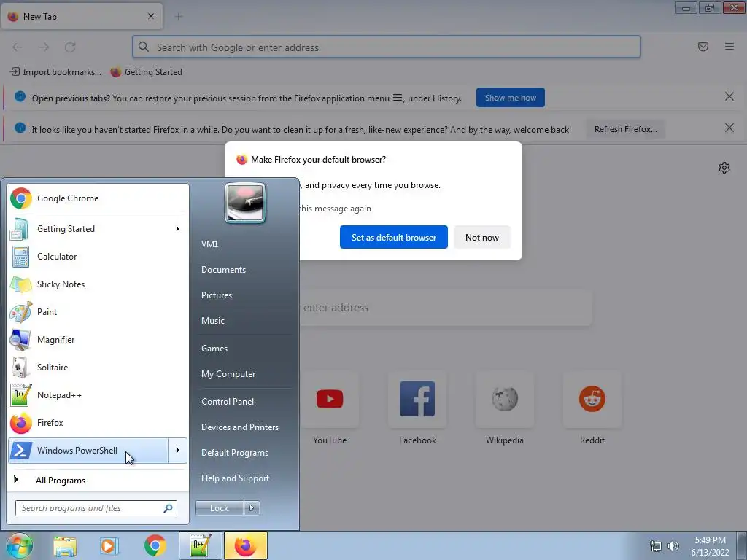Click the user account picture in Start menu
This screenshot has height=560, width=747.
245,203
